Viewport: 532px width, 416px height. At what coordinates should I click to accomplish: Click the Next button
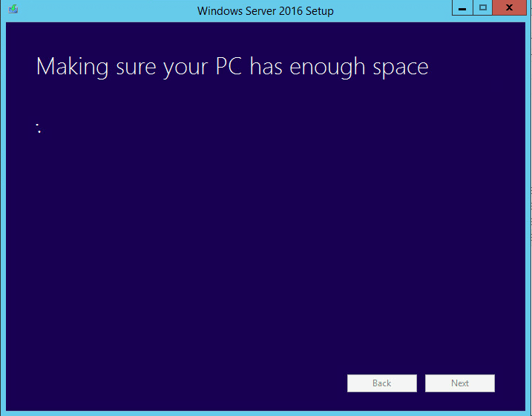coord(460,383)
